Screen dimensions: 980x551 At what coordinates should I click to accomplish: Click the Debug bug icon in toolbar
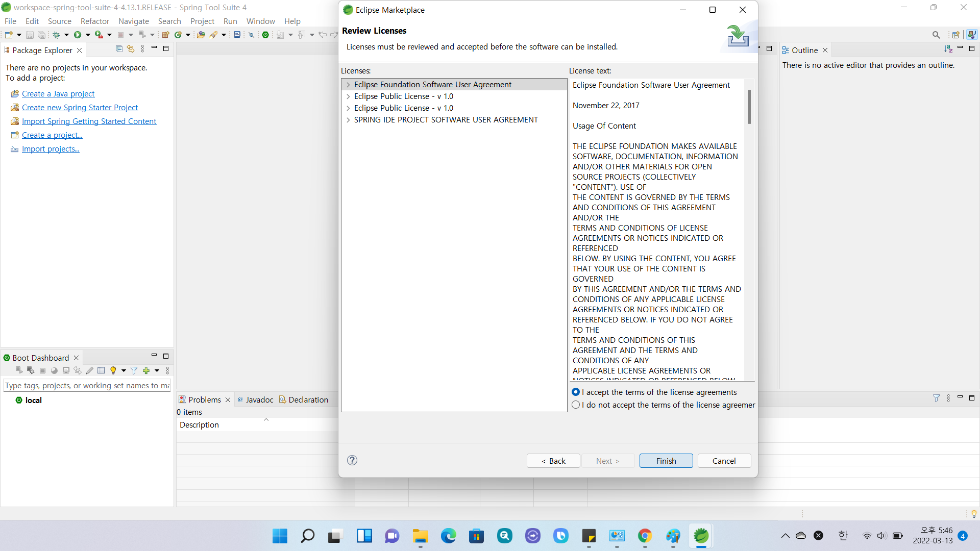[x=57, y=35]
